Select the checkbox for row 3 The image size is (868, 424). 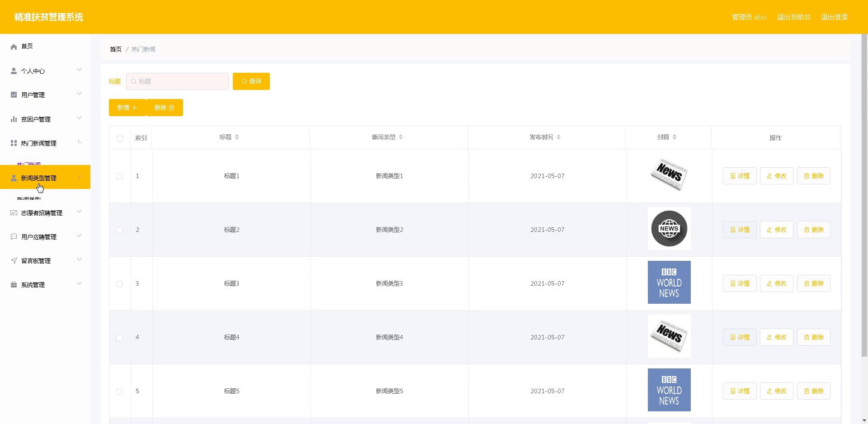coord(119,284)
